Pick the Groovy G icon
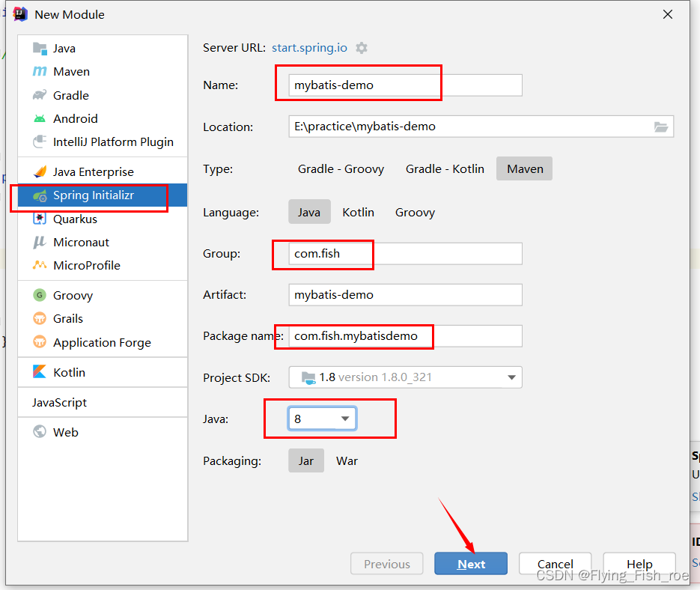 coord(40,295)
